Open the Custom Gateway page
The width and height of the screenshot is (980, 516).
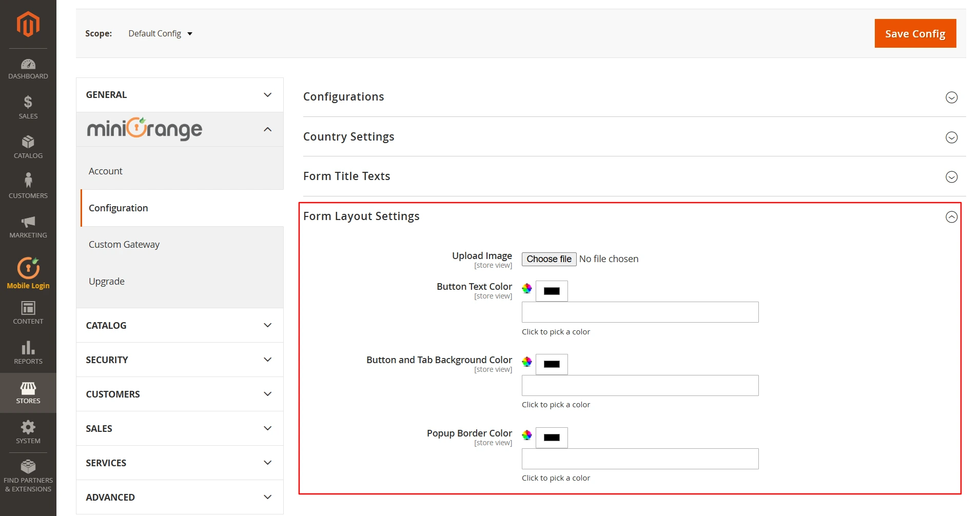tap(124, 244)
